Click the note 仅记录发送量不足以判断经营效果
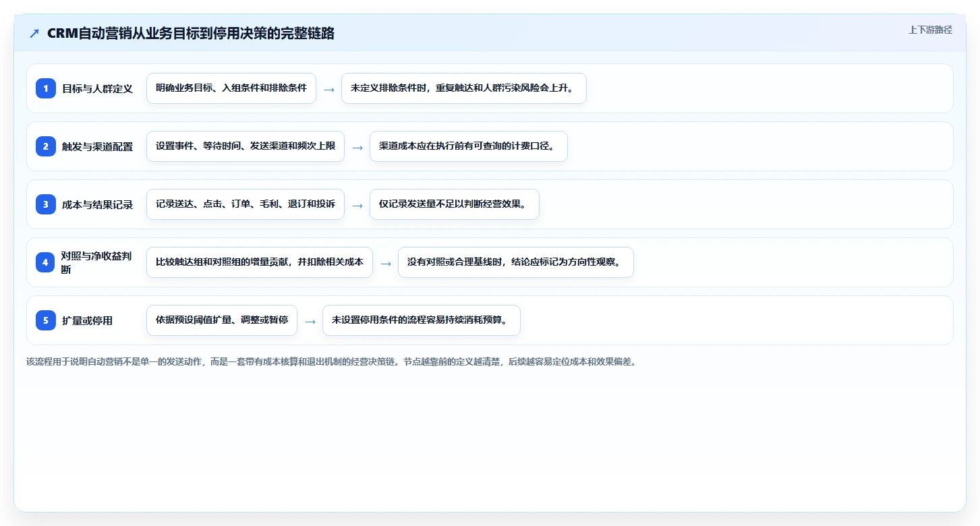 pos(455,204)
